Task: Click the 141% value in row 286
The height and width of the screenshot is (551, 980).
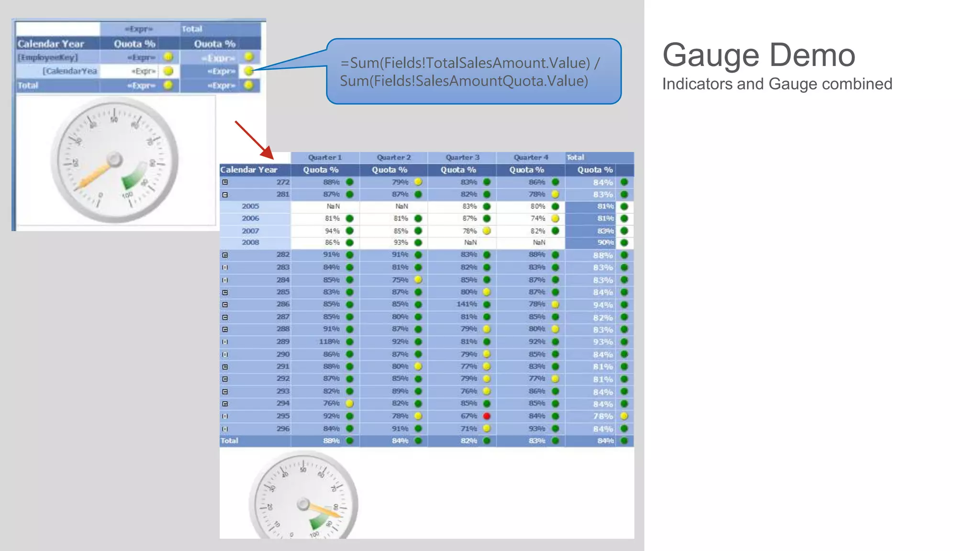Action: pos(467,304)
